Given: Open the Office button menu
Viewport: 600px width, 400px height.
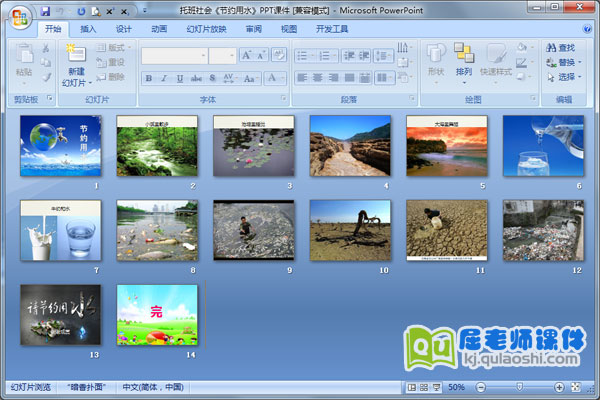Looking at the screenshot, I should pyautogui.click(x=20, y=20).
